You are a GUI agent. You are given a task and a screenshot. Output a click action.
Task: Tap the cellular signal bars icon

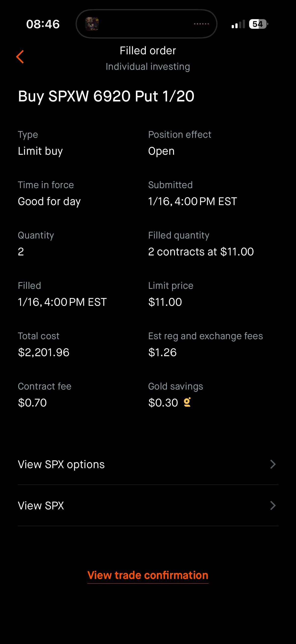click(x=238, y=24)
